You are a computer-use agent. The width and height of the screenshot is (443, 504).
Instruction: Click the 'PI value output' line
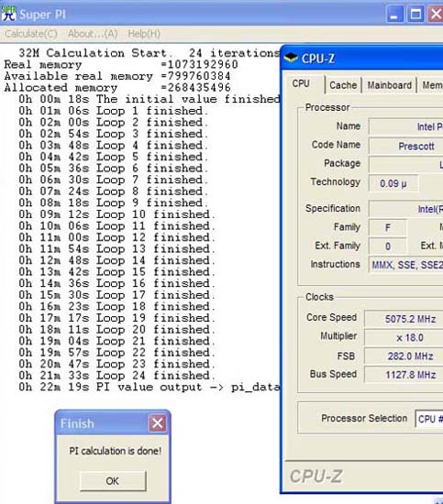(x=150, y=387)
